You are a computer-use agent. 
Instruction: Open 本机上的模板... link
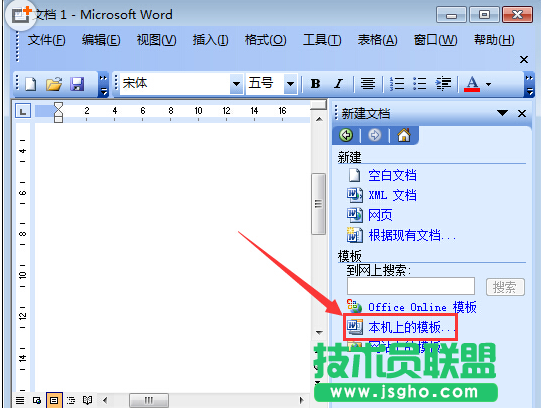411,327
